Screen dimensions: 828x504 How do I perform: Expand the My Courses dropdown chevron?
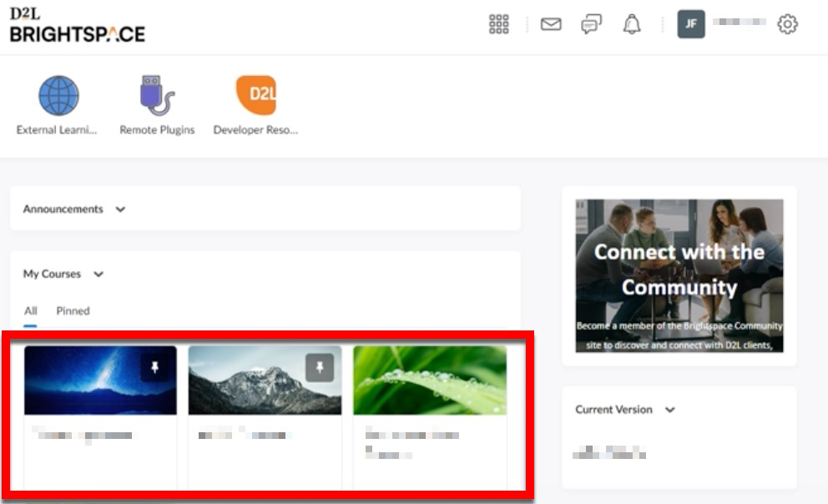click(x=98, y=275)
